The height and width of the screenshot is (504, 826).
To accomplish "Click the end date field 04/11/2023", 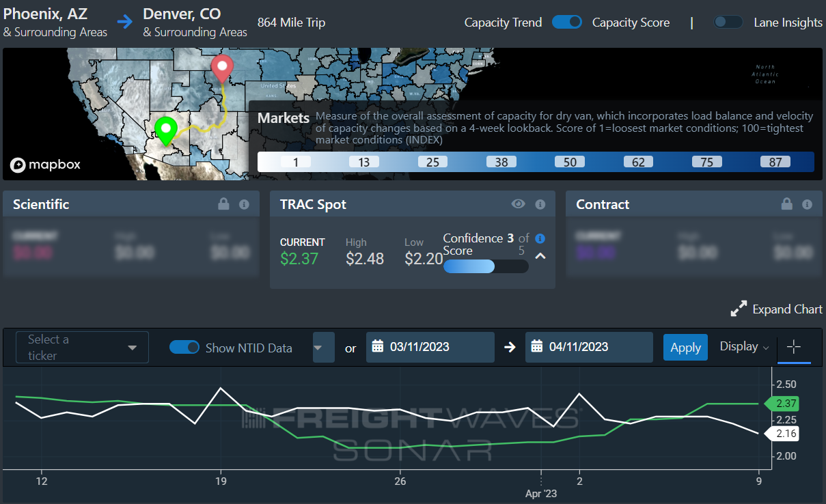I will (589, 347).
